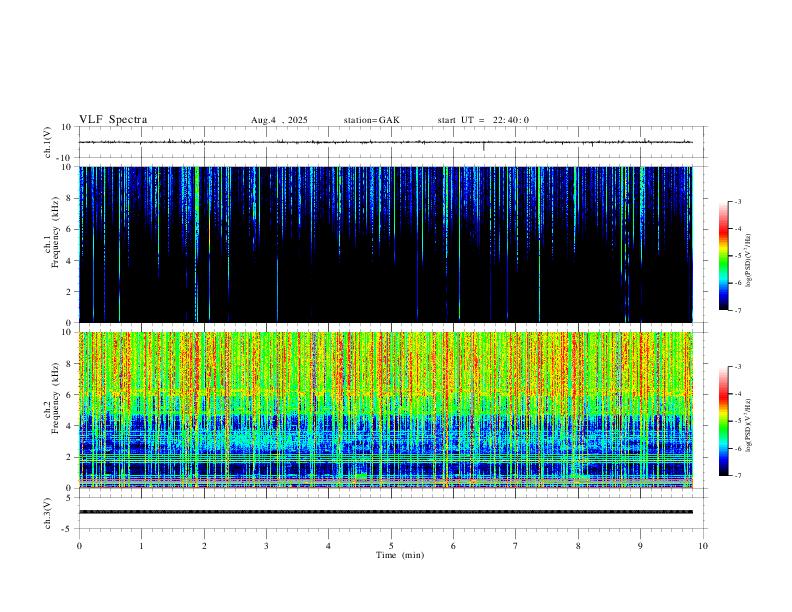The image size is (792, 612).
Task: Click time-axis tick label "2"
Action: pos(204,546)
